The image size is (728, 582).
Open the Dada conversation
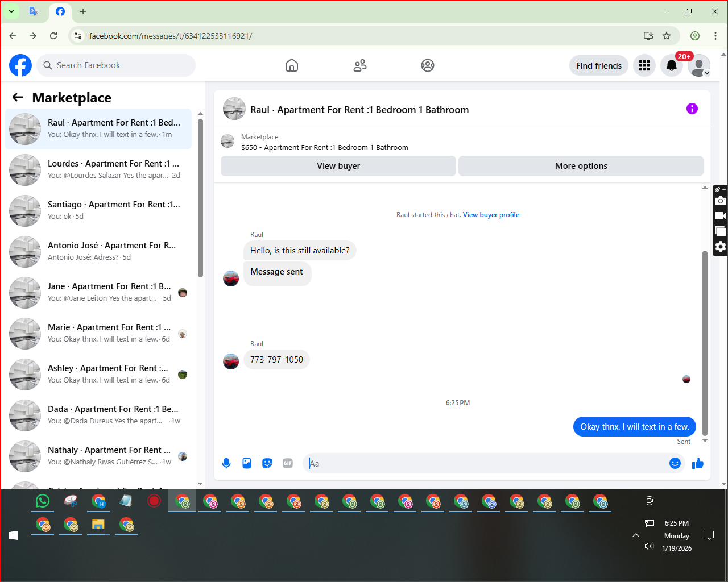coord(98,415)
